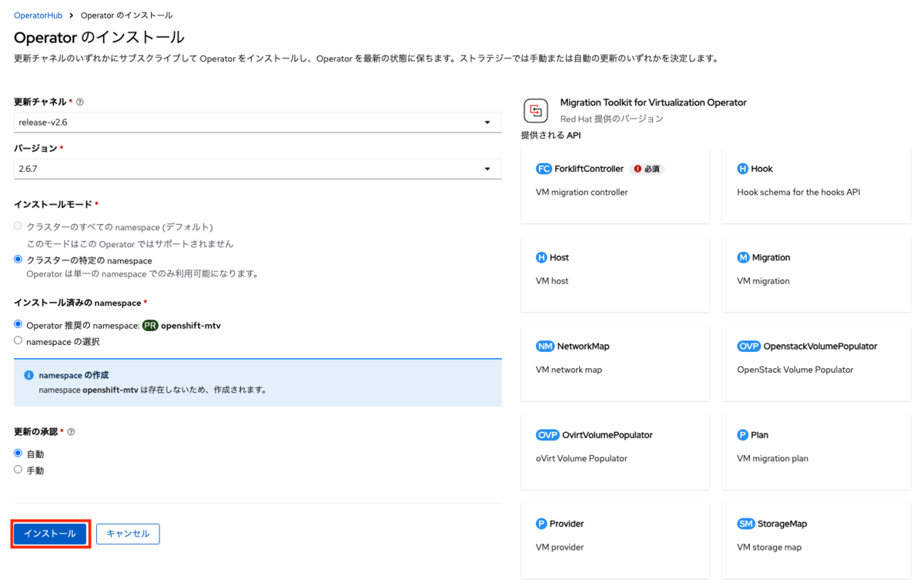Click the P badge next to Provider
The image size is (924, 586).
point(541,524)
